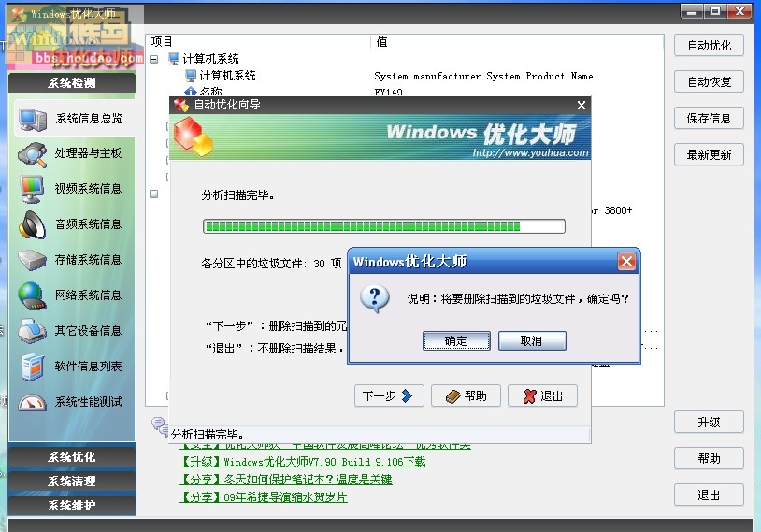Open the 09年希捷导演缩水贺岁片 link
The height and width of the screenshot is (532, 761).
coord(264,497)
